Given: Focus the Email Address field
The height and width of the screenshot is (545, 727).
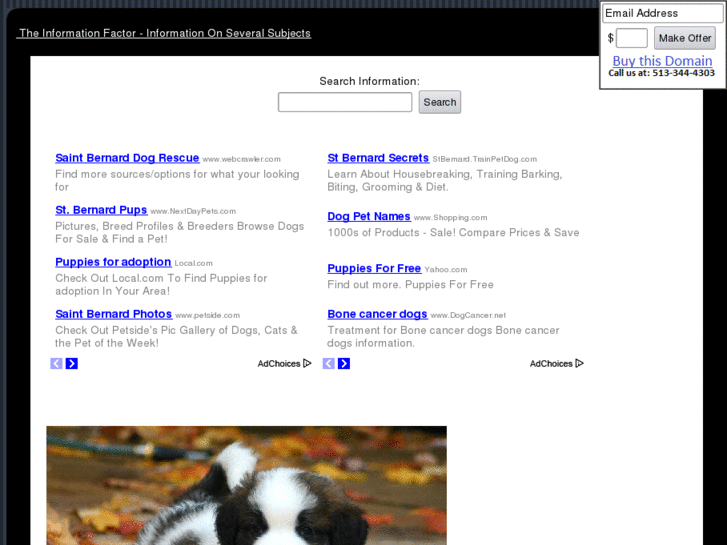Looking at the screenshot, I should 663,13.
